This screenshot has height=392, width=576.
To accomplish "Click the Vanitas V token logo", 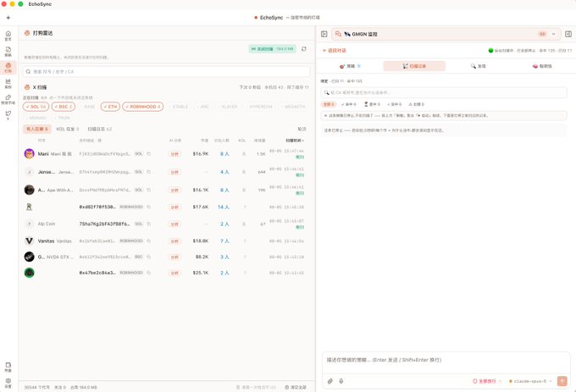I will coord(30,241).
